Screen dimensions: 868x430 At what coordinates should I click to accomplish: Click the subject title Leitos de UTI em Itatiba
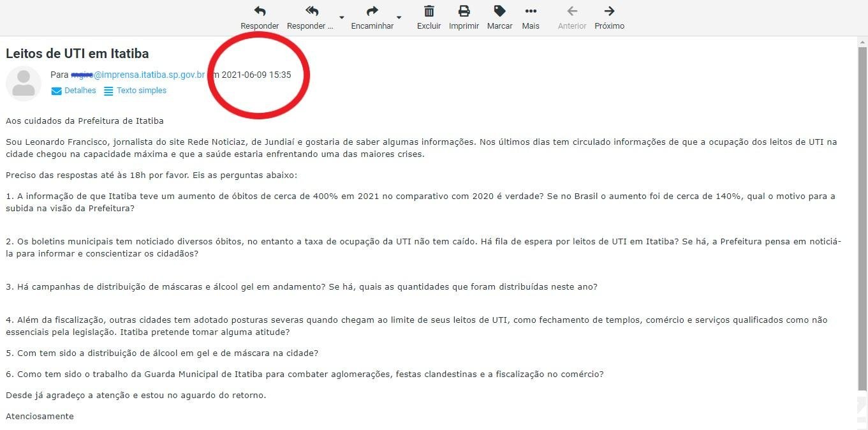77,54
